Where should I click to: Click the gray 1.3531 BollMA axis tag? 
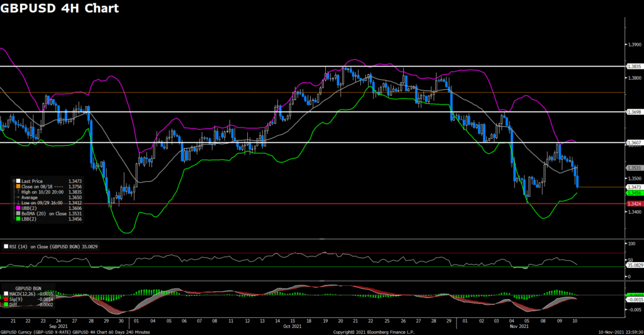pyautogui.click(x=634, y=168)
